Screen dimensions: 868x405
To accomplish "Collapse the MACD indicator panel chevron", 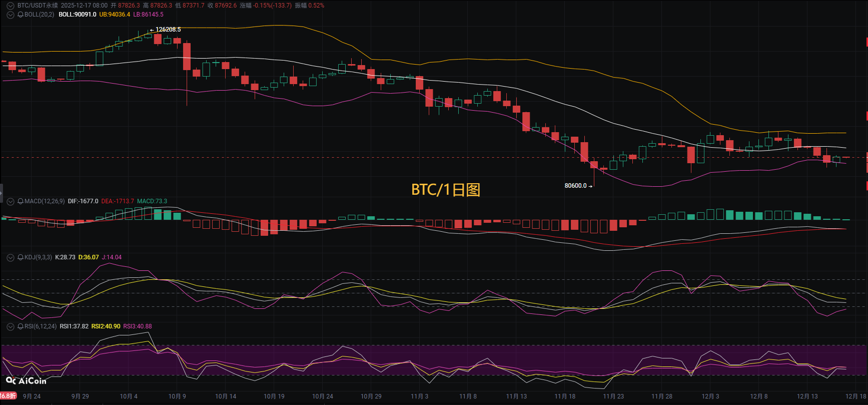I will coord(11,201).
